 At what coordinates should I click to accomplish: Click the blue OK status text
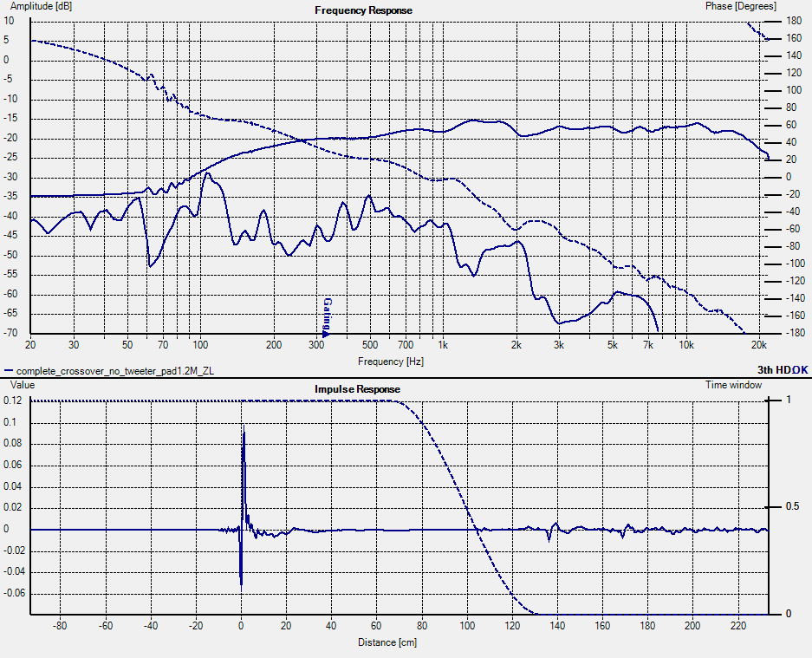[800, 370]
